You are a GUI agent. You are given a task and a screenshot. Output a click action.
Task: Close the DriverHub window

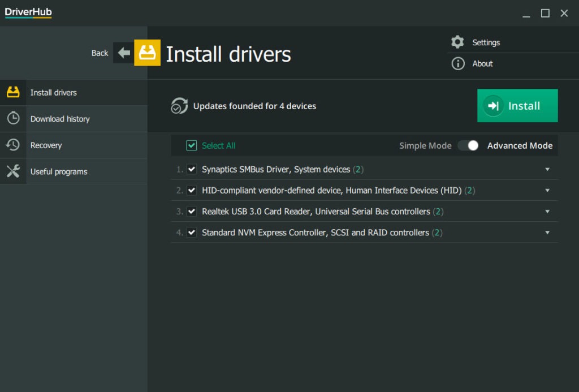tap(564, 14)
